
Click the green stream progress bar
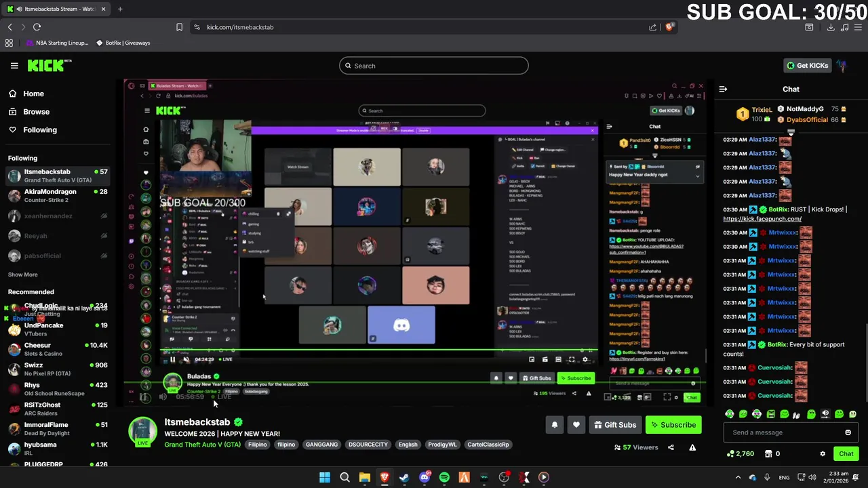(x=378, y=350)
